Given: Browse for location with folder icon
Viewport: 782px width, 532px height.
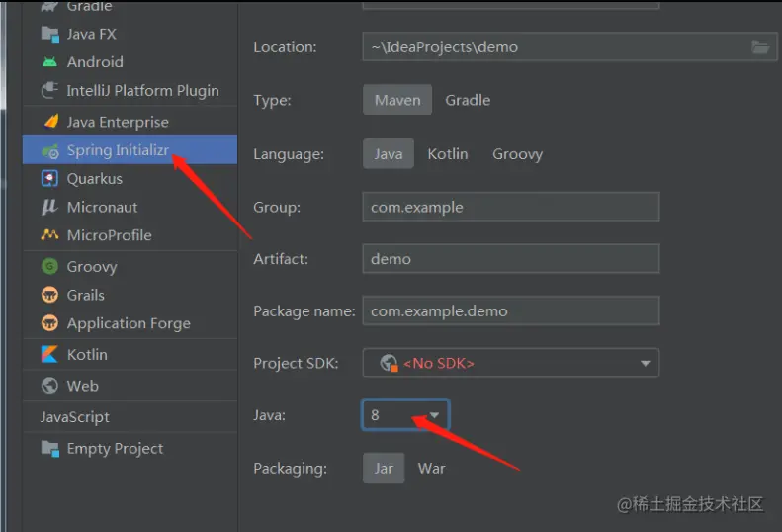Looking at the screenshot, I should [x=760, y=46].
